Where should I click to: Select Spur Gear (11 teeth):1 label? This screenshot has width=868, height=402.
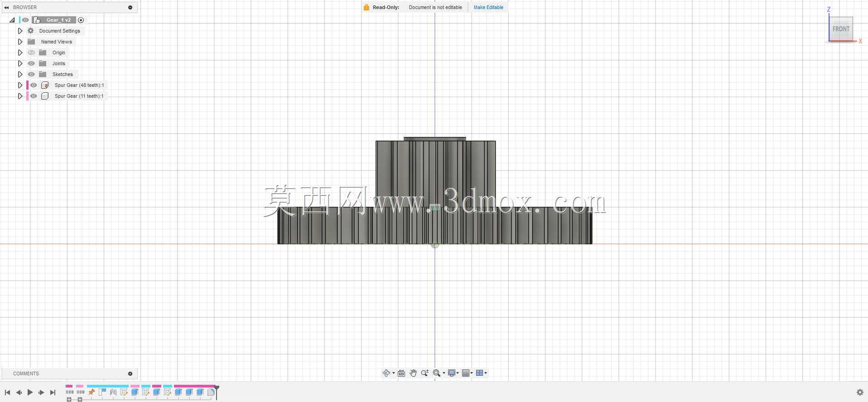pos(79,96)
